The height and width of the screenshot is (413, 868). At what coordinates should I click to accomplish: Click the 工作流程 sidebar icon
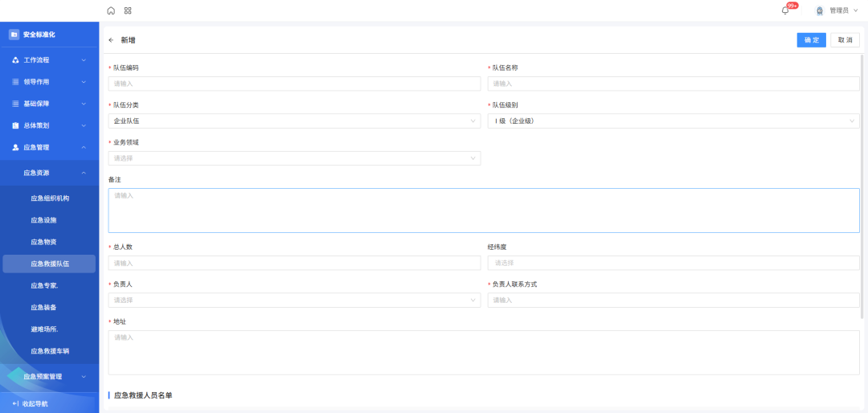pyautogui.click(x=15, y=60)
